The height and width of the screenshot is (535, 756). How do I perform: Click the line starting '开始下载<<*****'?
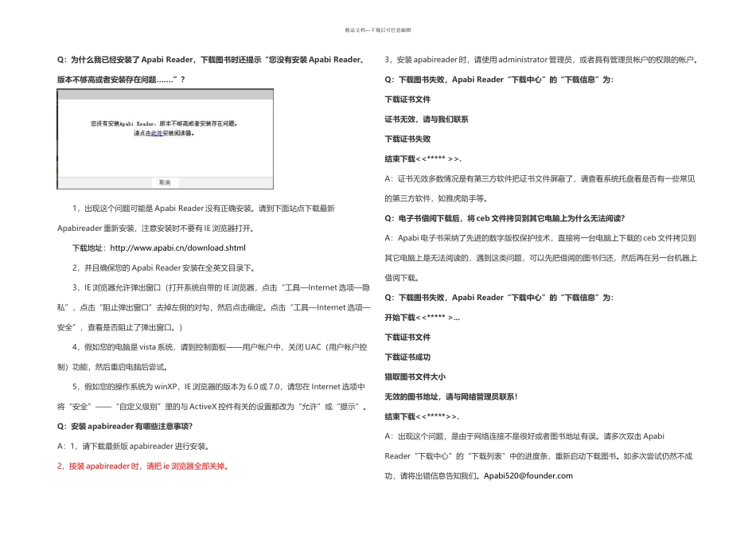tap(422, 318)
